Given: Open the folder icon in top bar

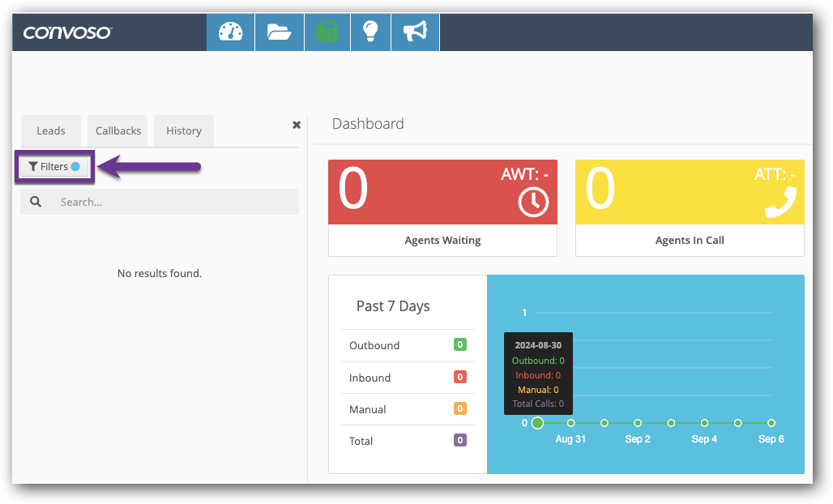Looking at the screenshot, I should point(280,32).
